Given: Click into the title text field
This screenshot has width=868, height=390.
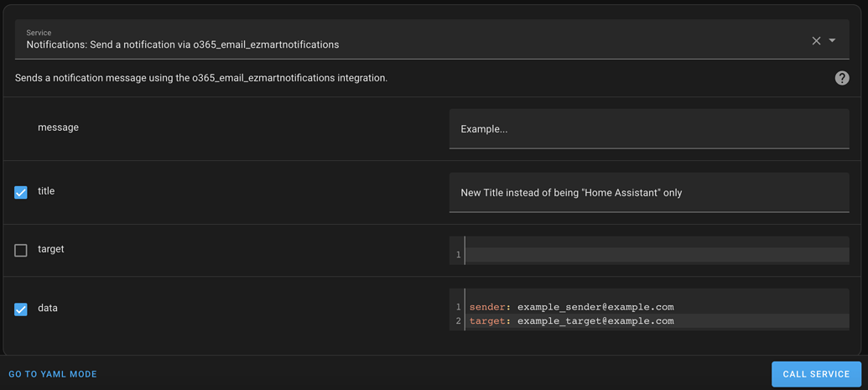Looking at the screenshot, I should click(649, 193).
